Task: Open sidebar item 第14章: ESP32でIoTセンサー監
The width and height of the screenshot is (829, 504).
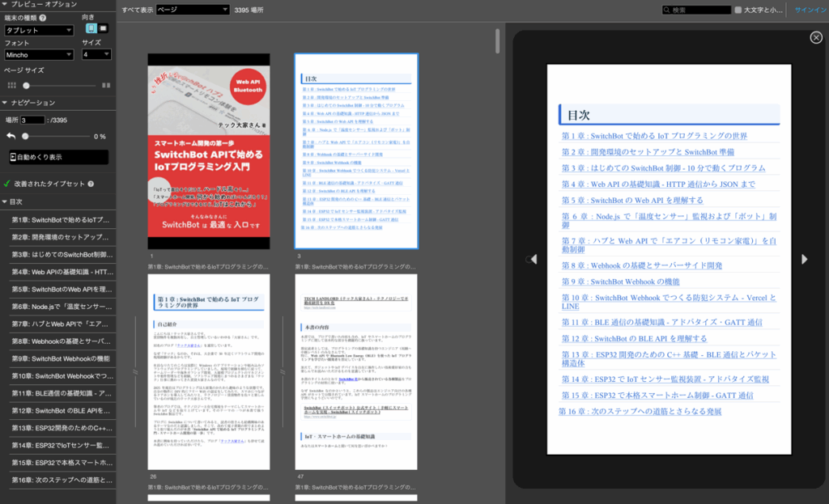Action: 60,446
